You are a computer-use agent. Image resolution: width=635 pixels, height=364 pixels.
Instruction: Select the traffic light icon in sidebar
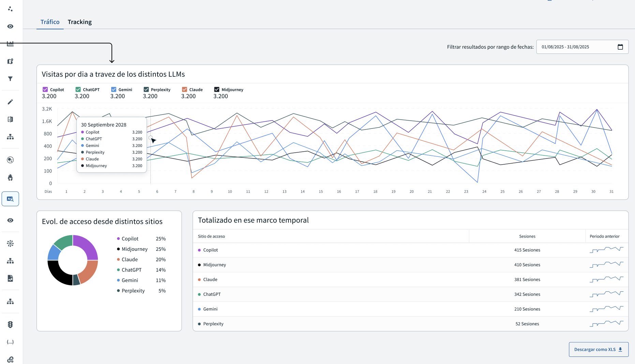(x=10, y=324)
